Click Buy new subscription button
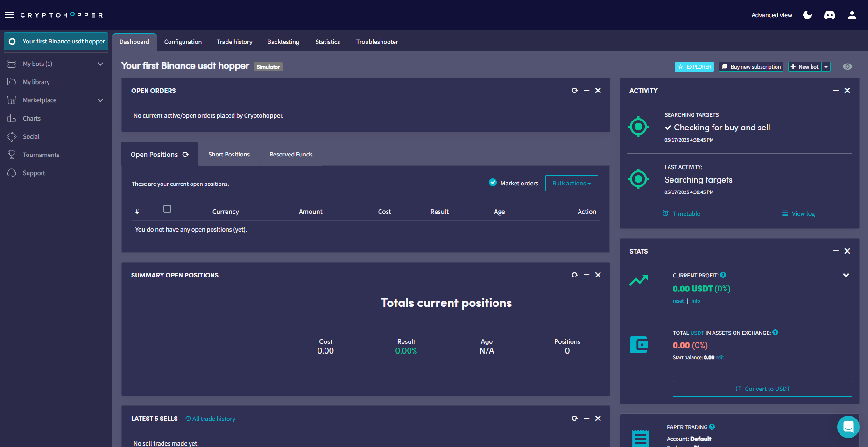 coord(751,67)
